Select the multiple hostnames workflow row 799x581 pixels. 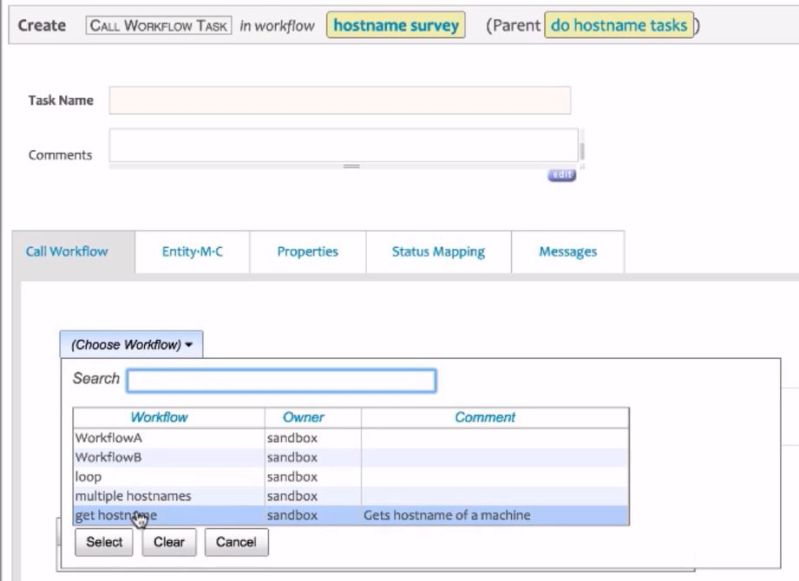[351, 496]
